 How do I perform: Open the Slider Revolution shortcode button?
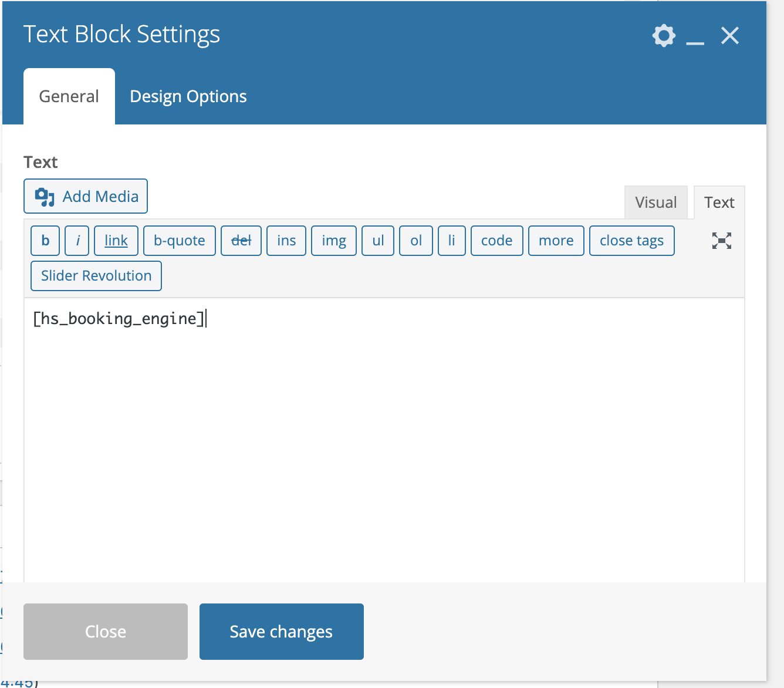point(96,276)
